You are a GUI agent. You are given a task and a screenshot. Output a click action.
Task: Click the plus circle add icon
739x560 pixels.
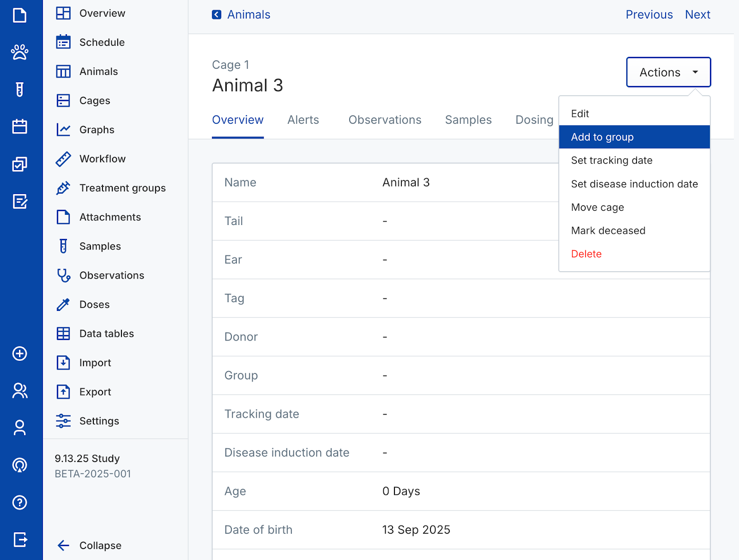click(19, 353)
